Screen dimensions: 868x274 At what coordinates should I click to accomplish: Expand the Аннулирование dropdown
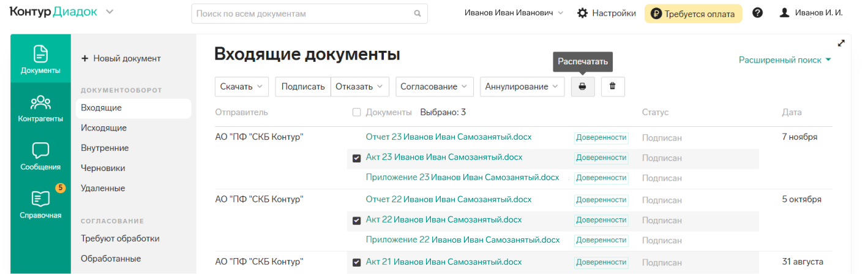pyautogui.click(x=522, y=86)
